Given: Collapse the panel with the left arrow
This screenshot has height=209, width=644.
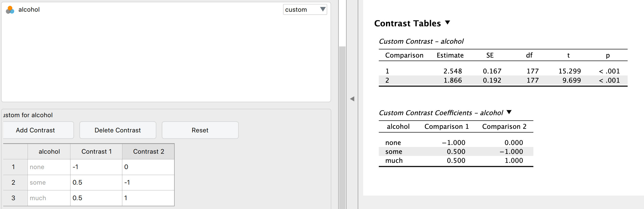Looking at the screenshot, I should point(352,99).
